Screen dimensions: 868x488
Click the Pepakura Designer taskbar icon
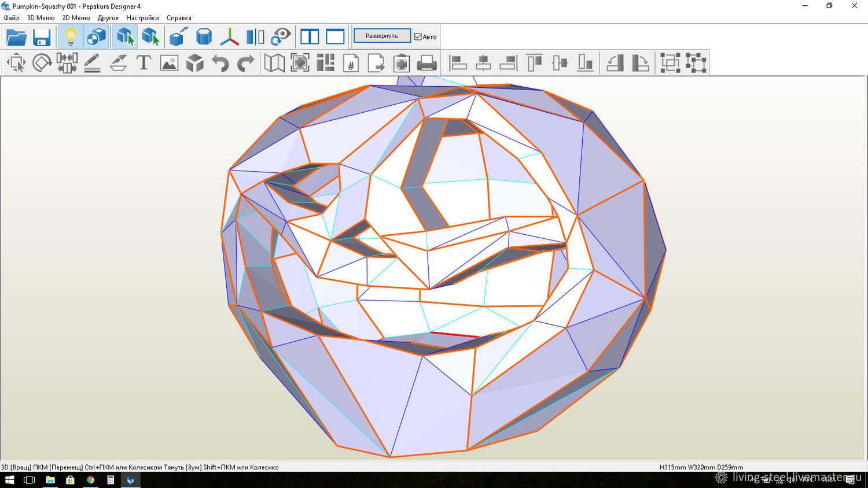pyautogui.click(x=130, y=480)
